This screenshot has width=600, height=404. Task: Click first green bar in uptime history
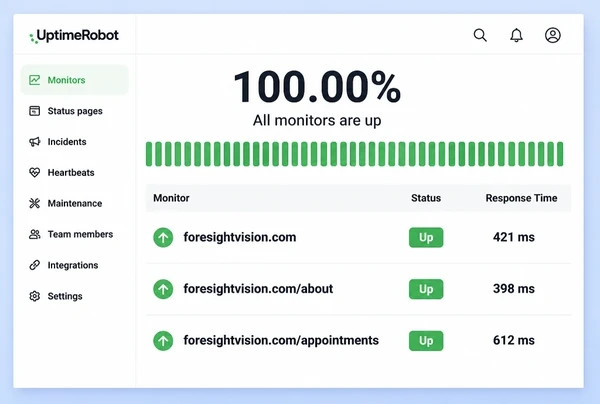click(x=148, y=154)
